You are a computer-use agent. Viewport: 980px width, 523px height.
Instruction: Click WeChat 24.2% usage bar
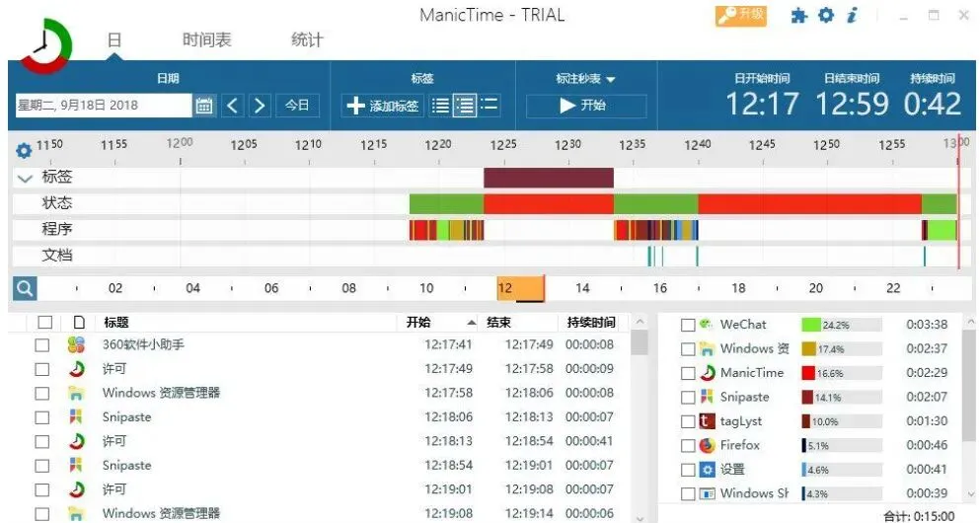click(x=842, y=325)
